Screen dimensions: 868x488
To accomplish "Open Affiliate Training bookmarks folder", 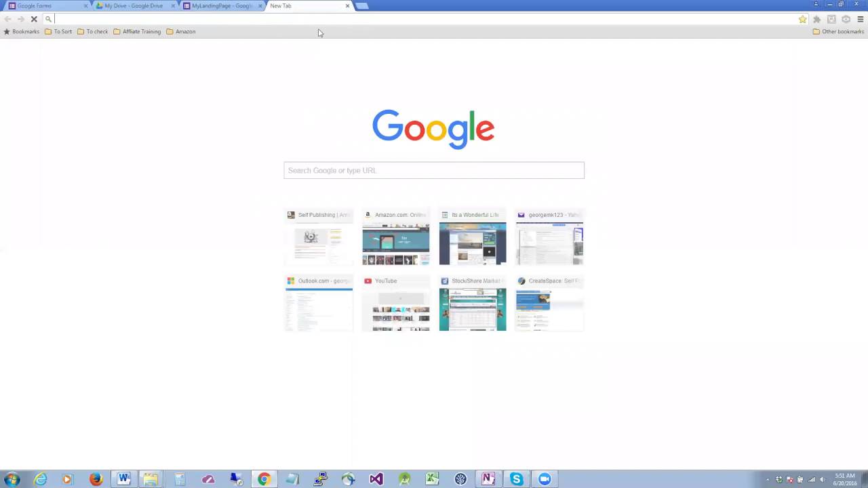I will coord(137,31).
